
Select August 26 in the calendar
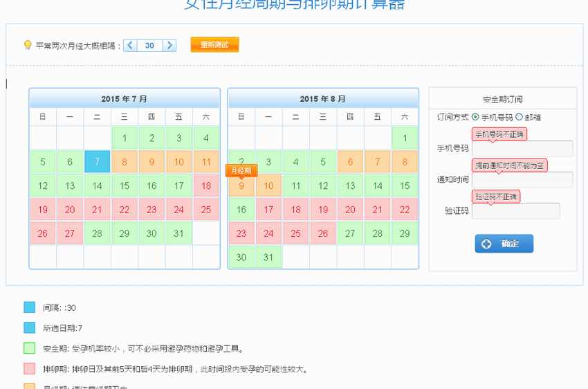(x=323, y=233)
